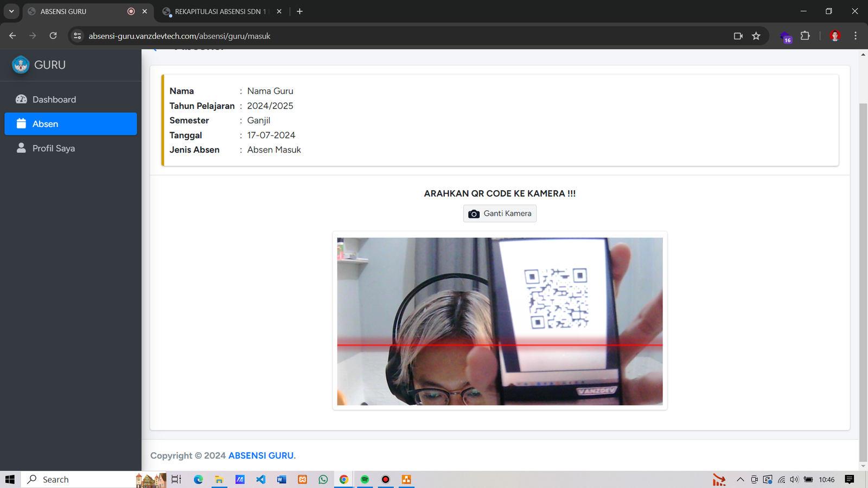The width and height of the screenshot is (868, 488).
Task: Bookmark this page with star icon
Action: point(756,36)
